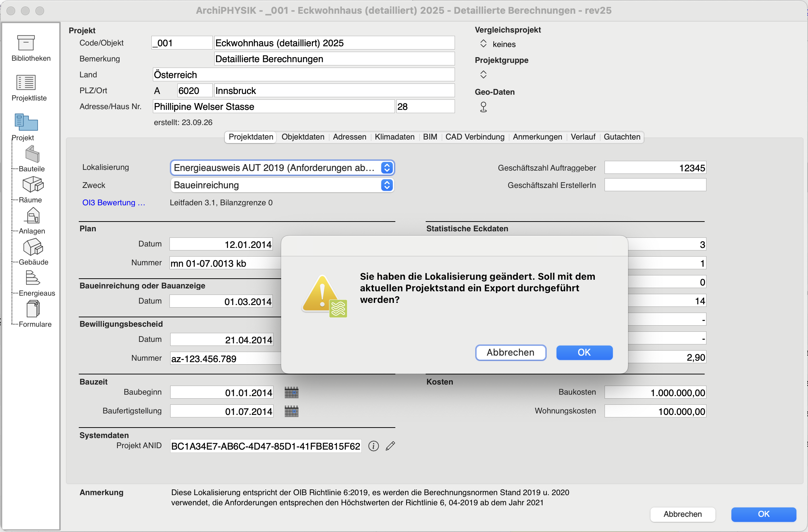
Task: Click the Geschäftszahl Auftraggeber field
Action: click(x=655, y=168)
